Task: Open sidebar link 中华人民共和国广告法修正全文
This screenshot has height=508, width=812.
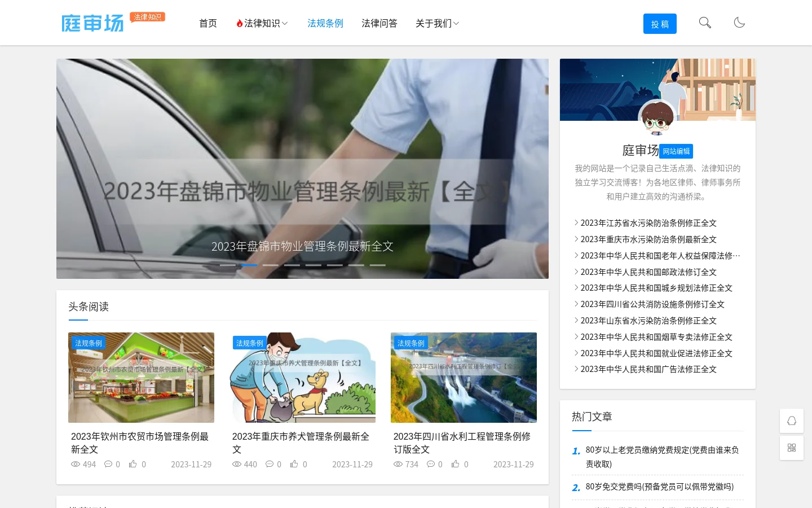Action: [648, 369]
